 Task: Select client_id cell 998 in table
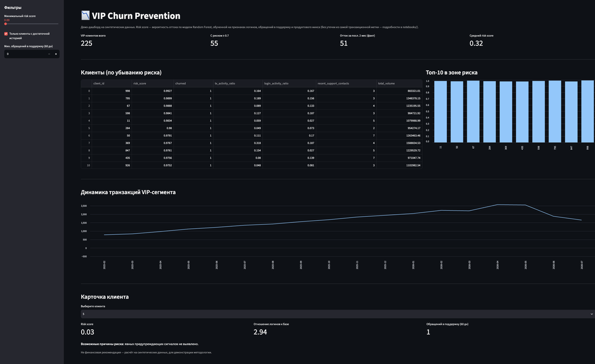point(111,91)
